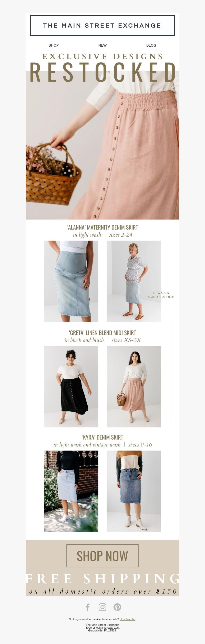This screenshot has width=205, height=644.
Task: Open the SHOP navigation item
Action: [x=54, y=45]
